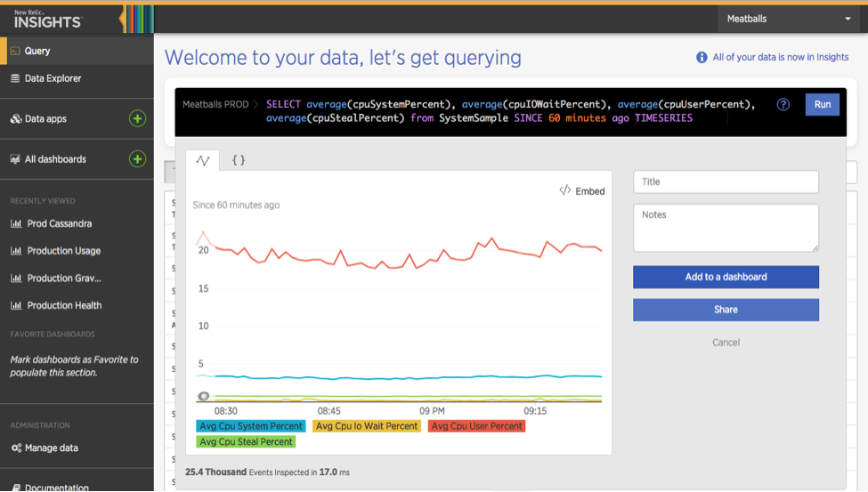Click the info icon near Insights notice
Image resolution: width=868 pixels, height=492 pixels.
[x=702, y=58]
